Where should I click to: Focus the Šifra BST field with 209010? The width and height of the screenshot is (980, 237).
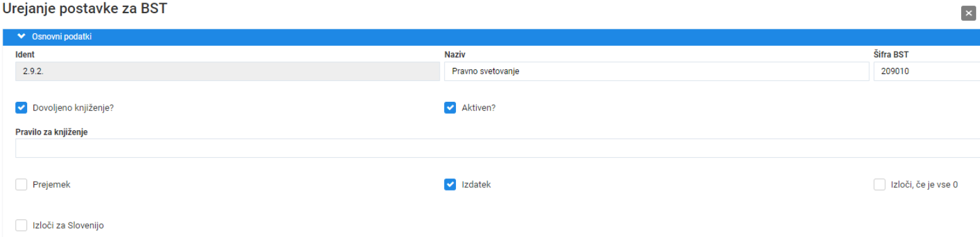tap(926, 72)
